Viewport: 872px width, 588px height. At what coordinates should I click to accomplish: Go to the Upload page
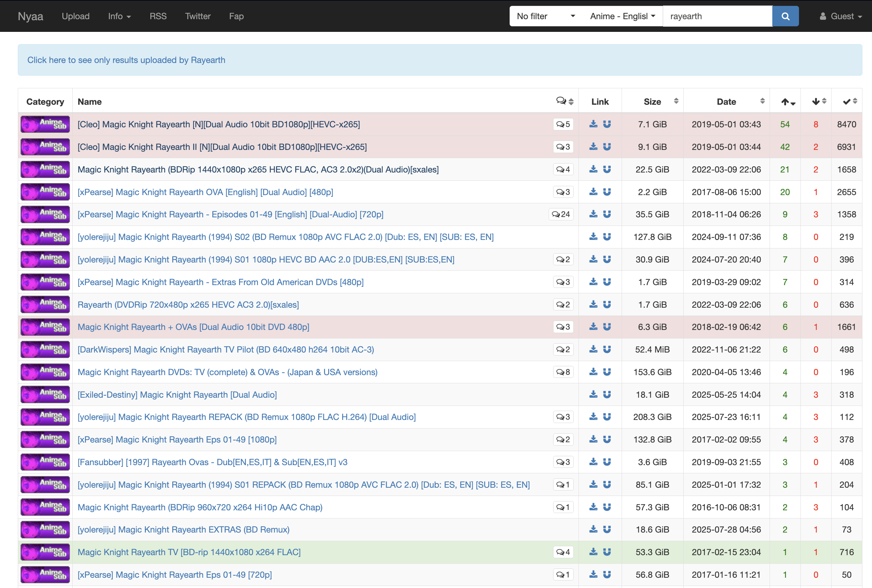[x=75, y=16]
